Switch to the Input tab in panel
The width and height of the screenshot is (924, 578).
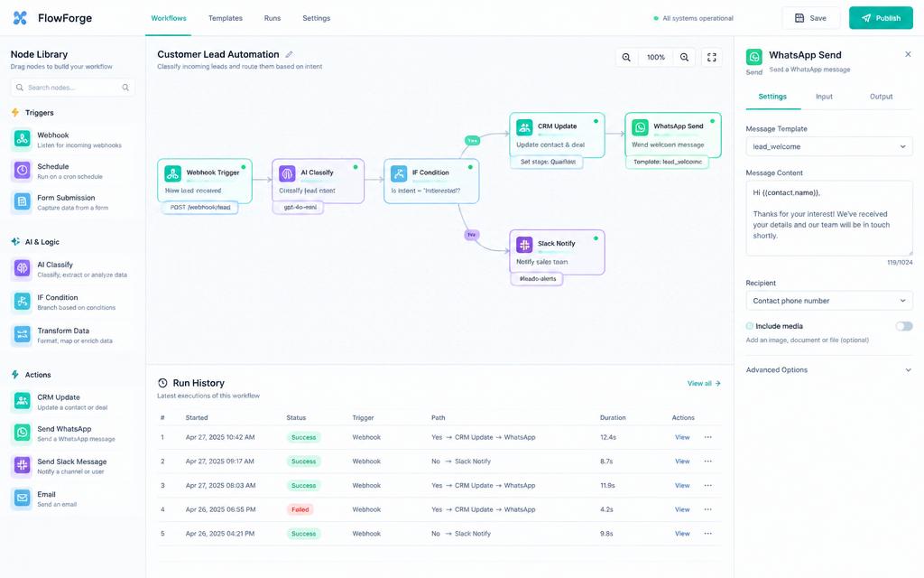click(x=824, y=96)
